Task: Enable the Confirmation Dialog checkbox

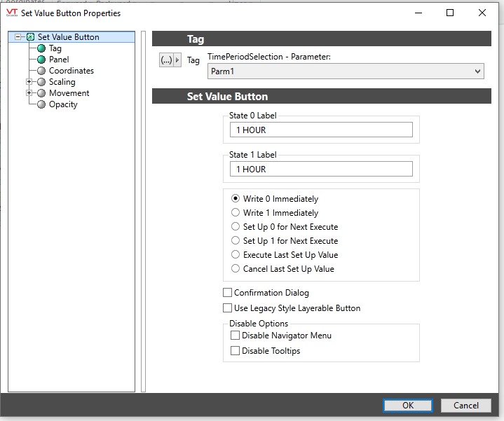Action: pos(227,293)
